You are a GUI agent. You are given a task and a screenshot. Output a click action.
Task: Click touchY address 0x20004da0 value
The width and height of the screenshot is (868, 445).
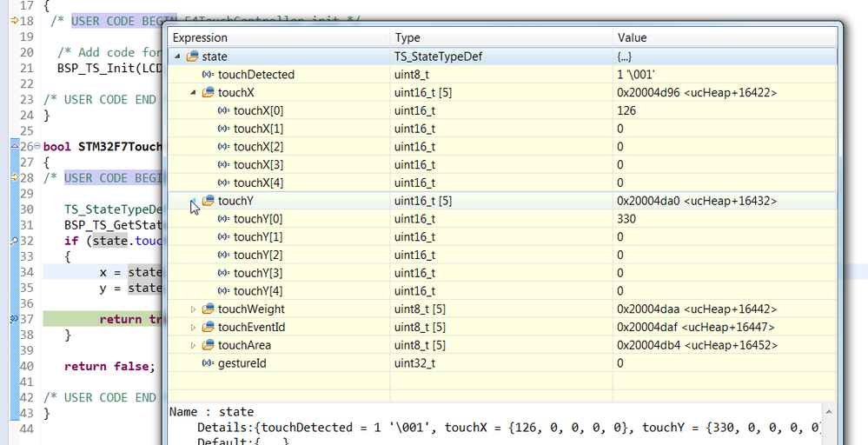pyautogui.click(x=697, y=201)
